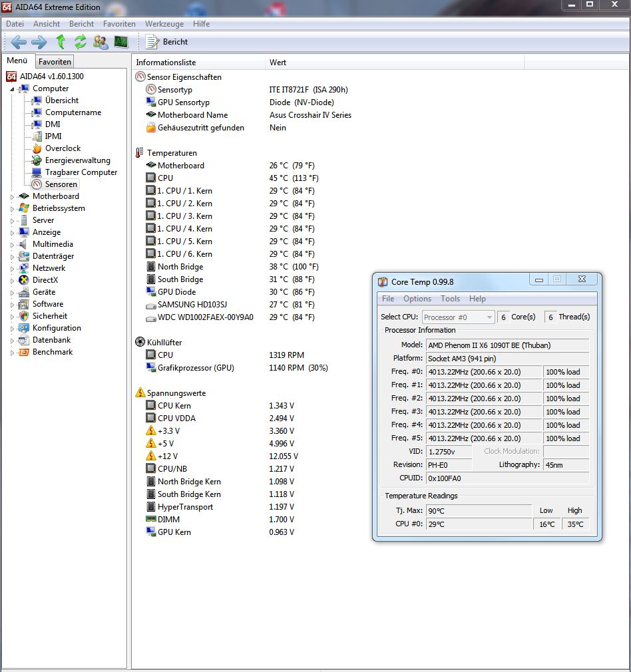Open the Werkzeuge menu
The width and height of the screenshot is (631, 672).
(x=164, y=24)
